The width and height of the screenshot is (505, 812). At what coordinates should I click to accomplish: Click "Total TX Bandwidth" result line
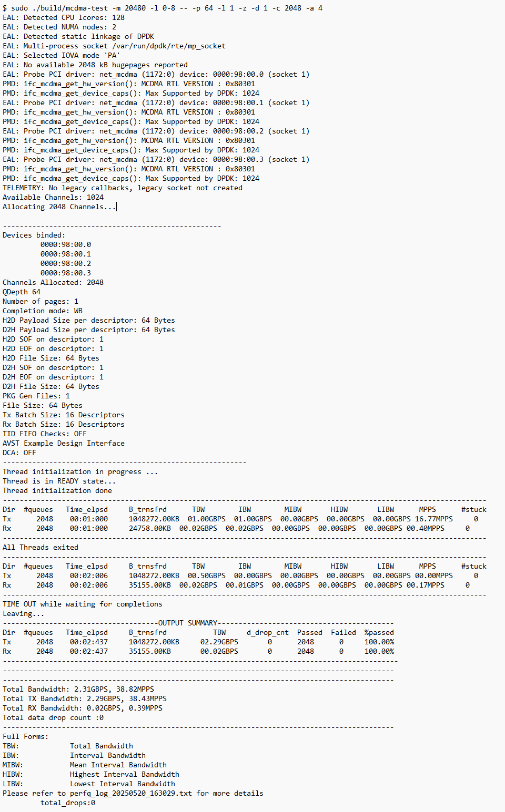coord(85,698)
